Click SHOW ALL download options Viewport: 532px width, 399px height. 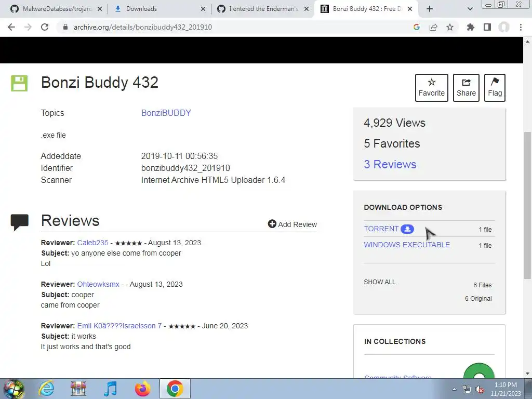pyautogui.click(x=380, y=282)
